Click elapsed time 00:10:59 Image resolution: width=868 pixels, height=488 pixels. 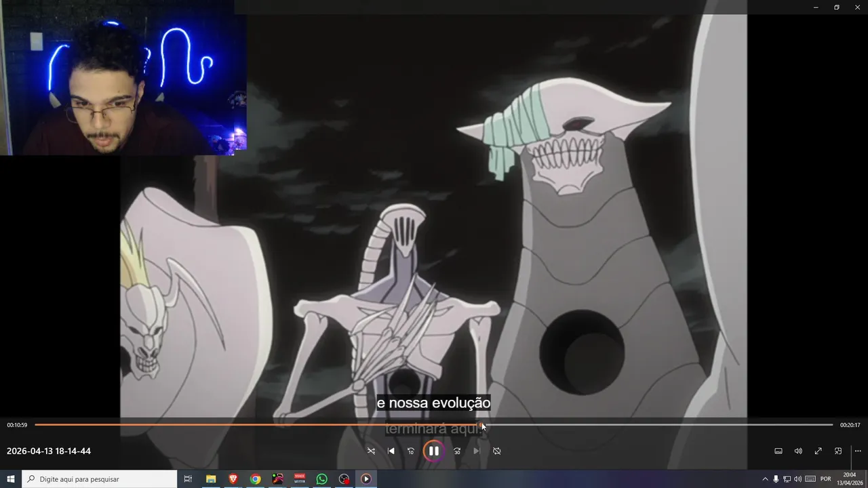point(17,425)
